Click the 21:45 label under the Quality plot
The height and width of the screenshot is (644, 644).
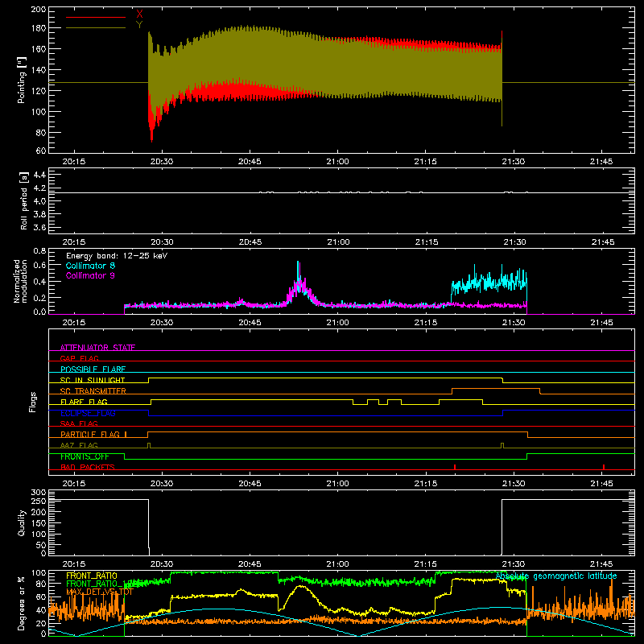click(x=601, y=564)
